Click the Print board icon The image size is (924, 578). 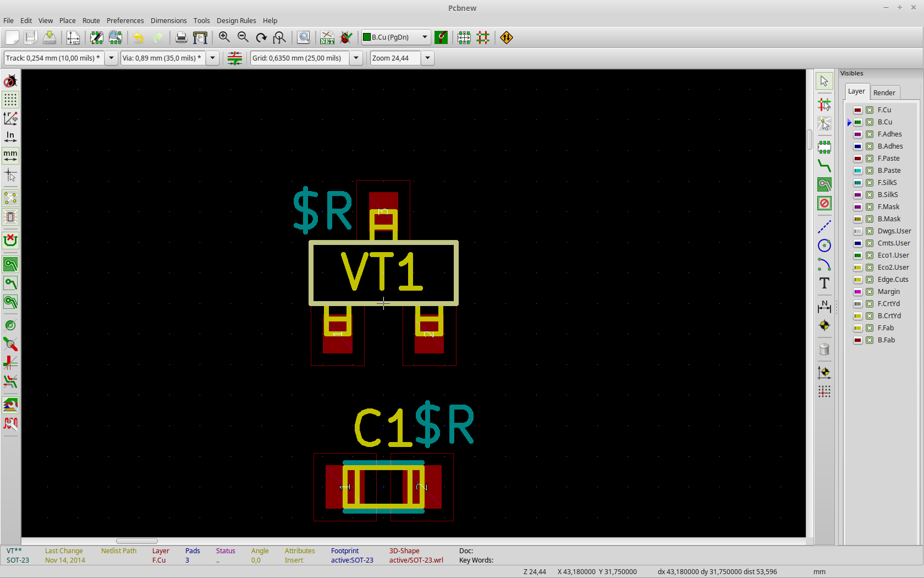click(181, 37)
